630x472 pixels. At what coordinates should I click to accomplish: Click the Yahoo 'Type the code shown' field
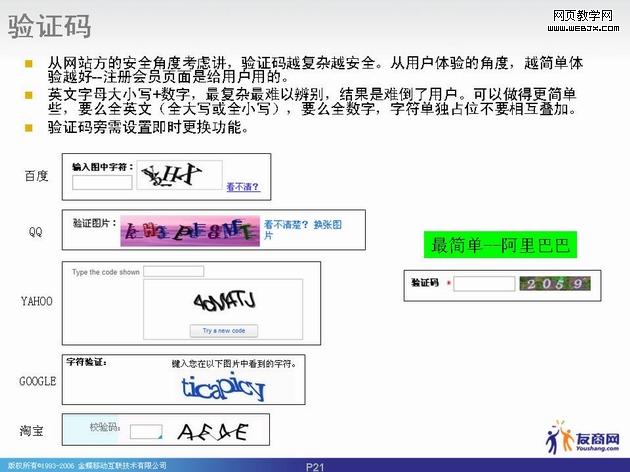pyautogui.click(x=174, y=271)
